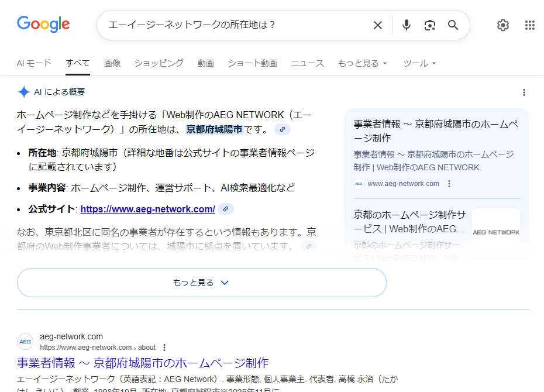This screenshot has height=392, width=544.
Task: Click inside the search input field
Action: click(x=234, y=25)
